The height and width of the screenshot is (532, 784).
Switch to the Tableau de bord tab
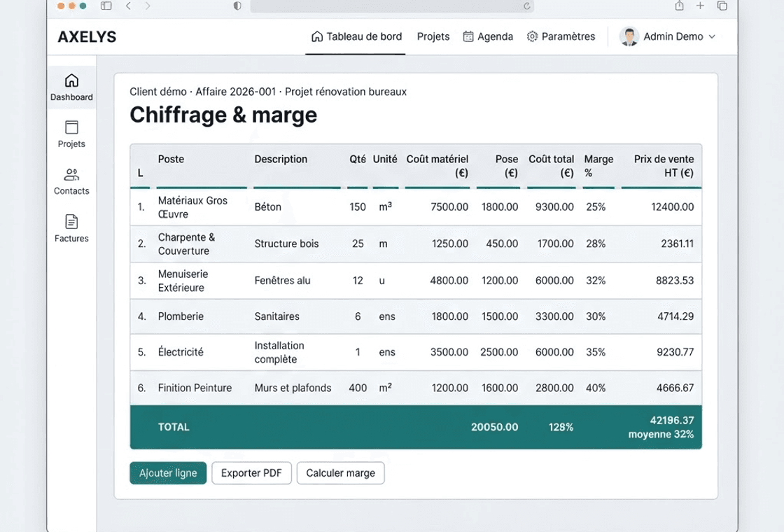coord(356,36)
